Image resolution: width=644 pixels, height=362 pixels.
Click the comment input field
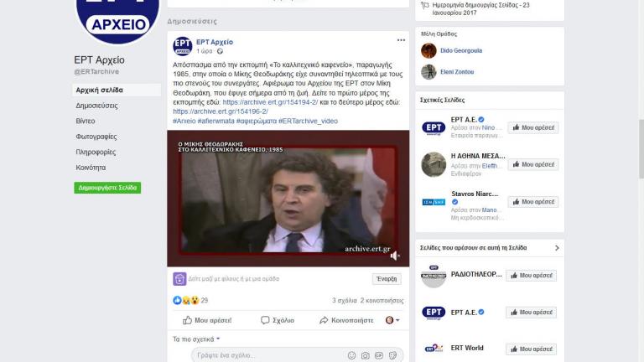tap(269, 355)
